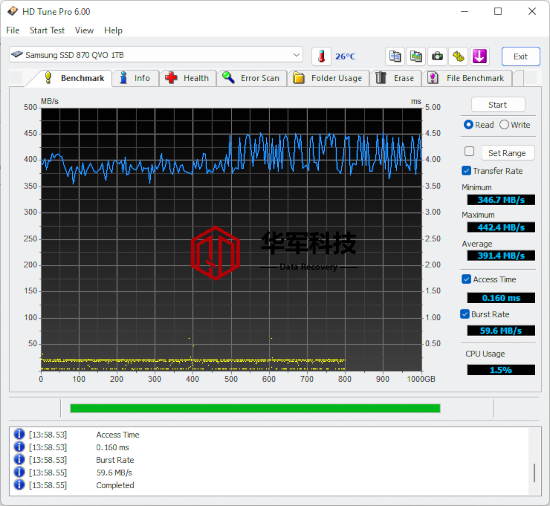The width and height of the screenshot is (550, 506).
Task: Uncheck the Transfer Rate checkbox
Action: click(466, 171)
